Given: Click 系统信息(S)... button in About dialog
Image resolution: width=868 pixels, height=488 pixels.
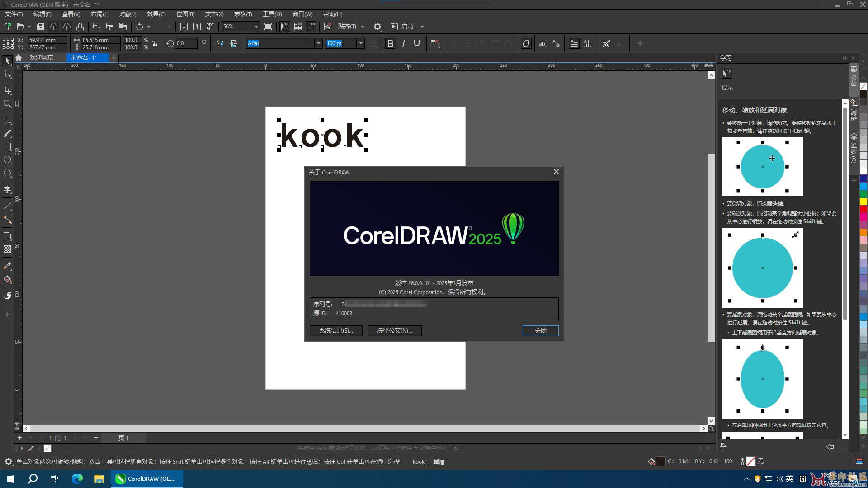Looking at the screenshot, I should (336, 330).
